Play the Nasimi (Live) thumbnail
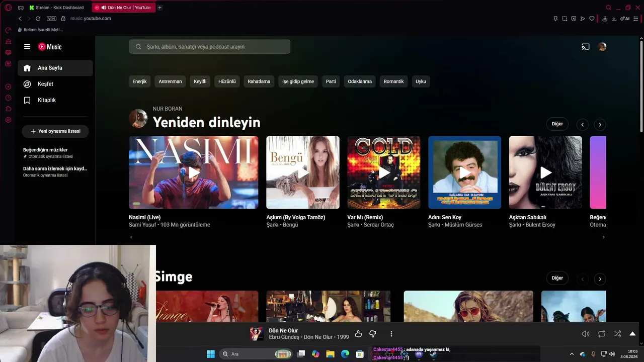Image resolution: width=644 pixels, height=362 pixels. [x=194, y=172]
